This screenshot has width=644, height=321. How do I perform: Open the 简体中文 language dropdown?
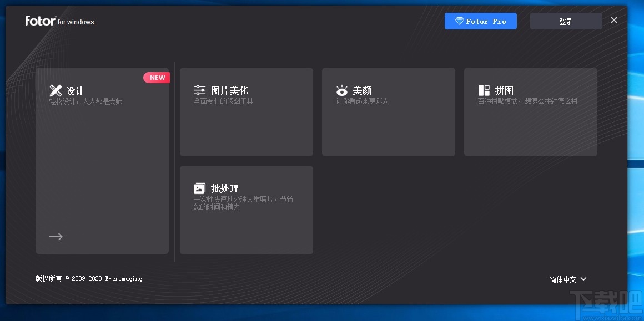coord(563,279)
